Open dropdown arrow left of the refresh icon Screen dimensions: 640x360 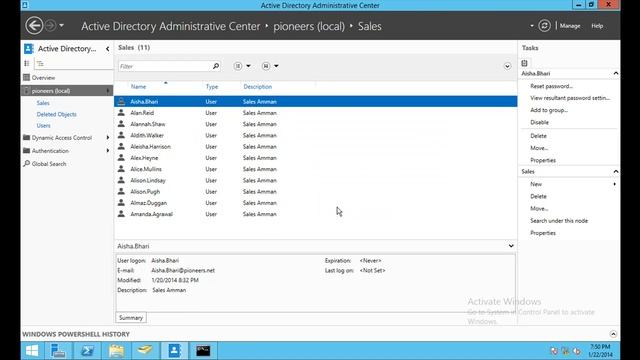coord(531,26)
